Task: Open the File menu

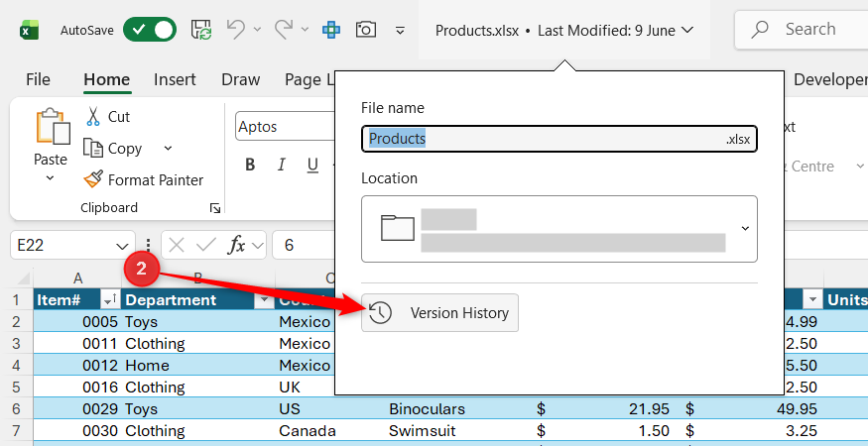Action: (38, 79)
